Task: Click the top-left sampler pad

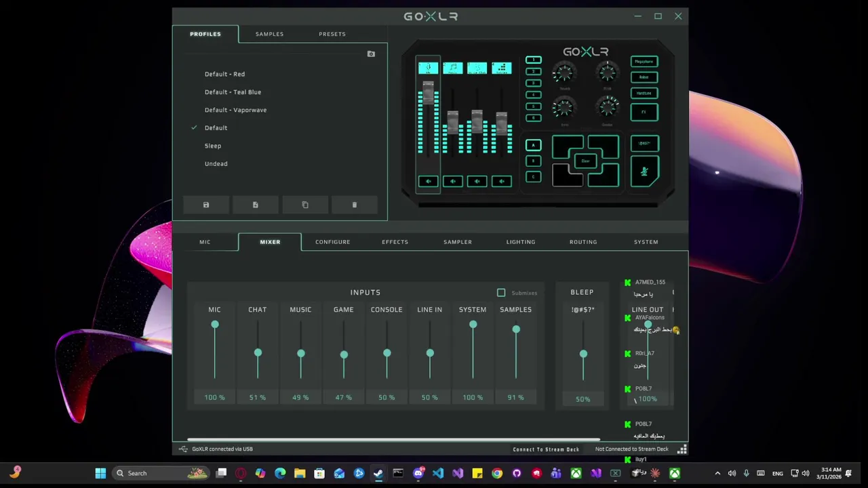Action: (x=568, y=147)
